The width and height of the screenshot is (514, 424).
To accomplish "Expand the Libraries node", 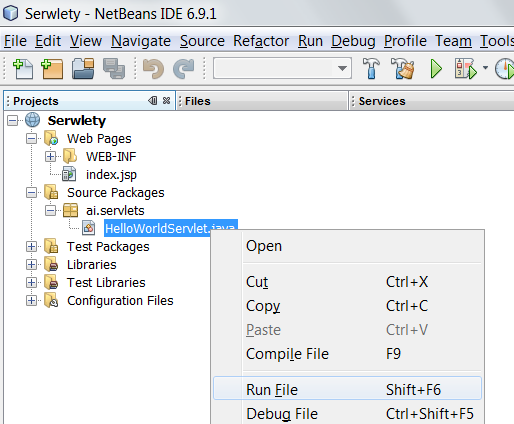I will click(x=31, y=265).
